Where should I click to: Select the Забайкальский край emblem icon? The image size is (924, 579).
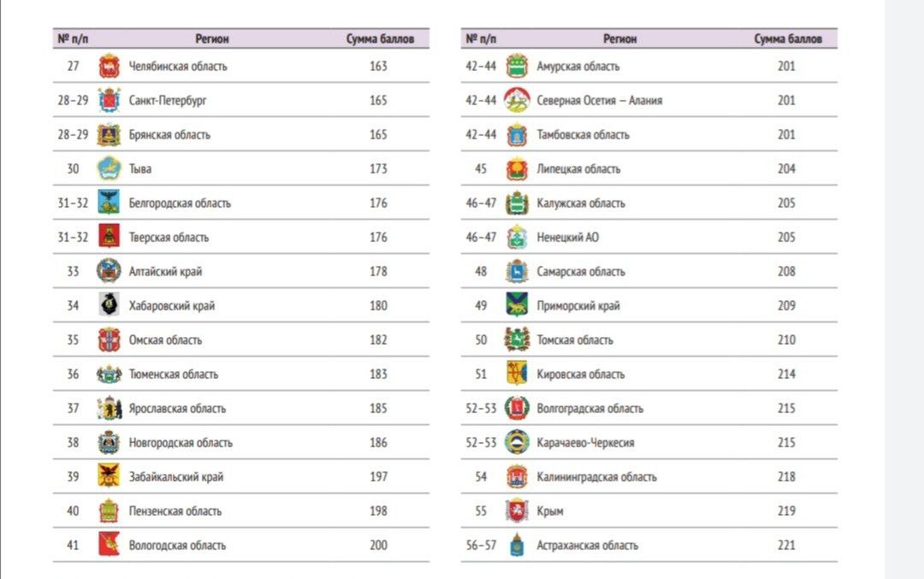tap(109, 476)
